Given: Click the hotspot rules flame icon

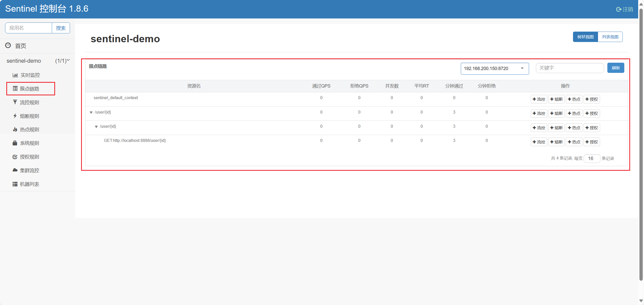Looking at the screenshot, I should click(15, 129).
